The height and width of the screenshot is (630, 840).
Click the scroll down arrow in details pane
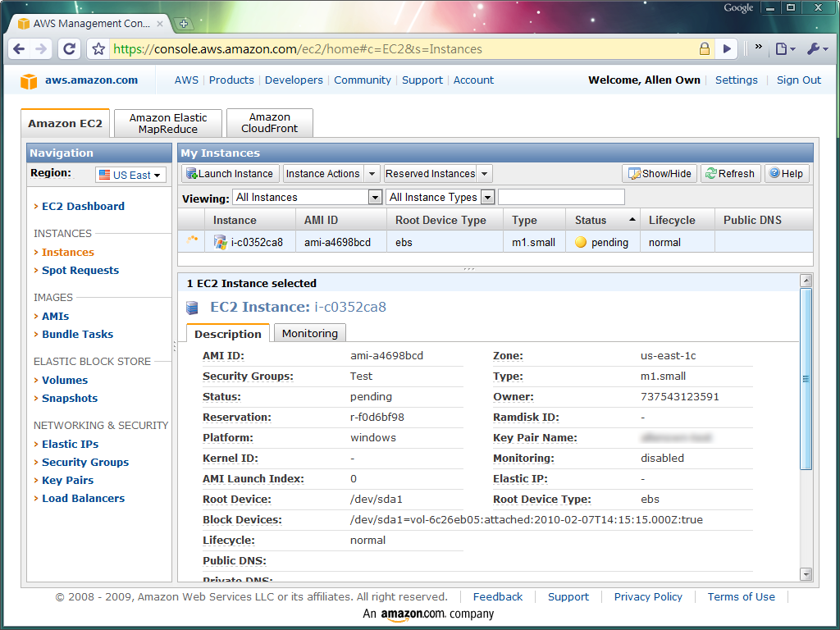(x=806, y=574)
